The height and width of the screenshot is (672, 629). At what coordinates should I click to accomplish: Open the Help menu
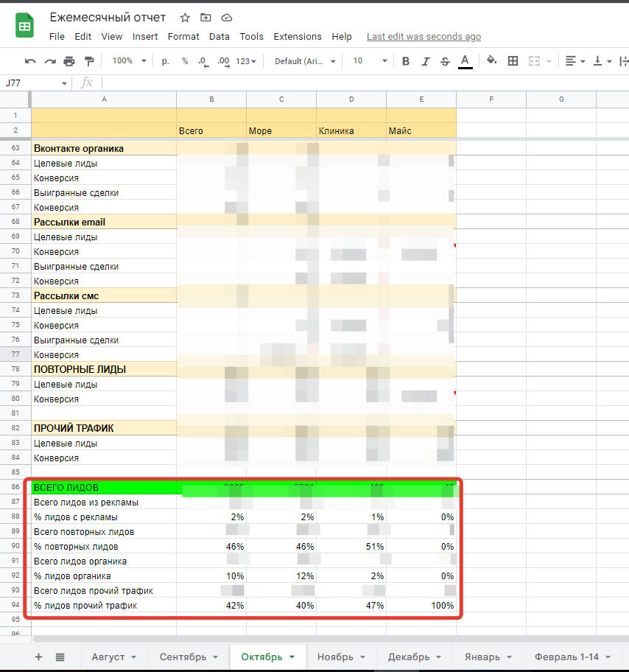[x=342, y=37]
